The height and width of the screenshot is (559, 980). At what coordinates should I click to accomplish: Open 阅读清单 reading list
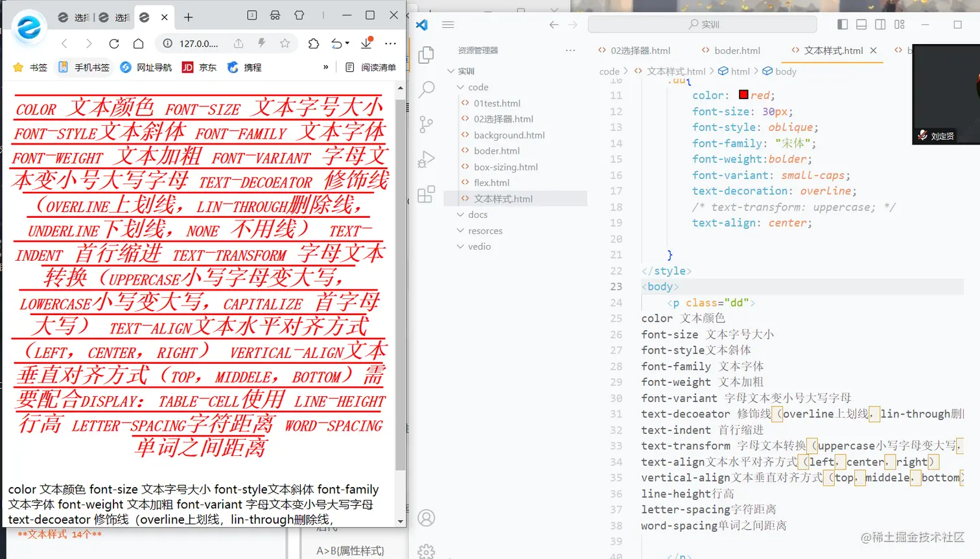coord(371,67)
